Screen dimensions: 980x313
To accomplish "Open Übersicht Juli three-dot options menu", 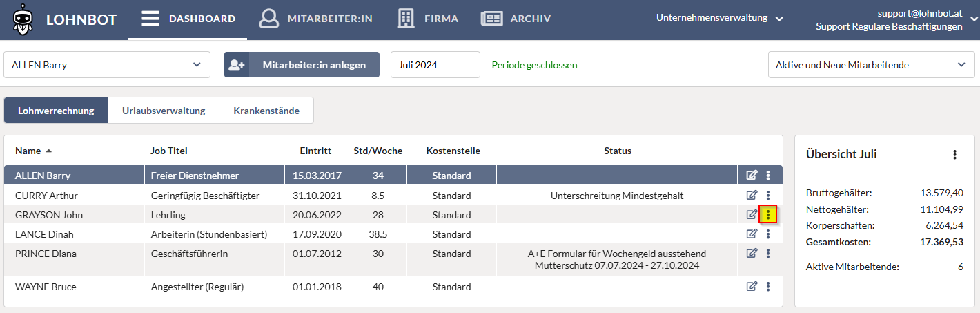I will click(x=954, y=154).
